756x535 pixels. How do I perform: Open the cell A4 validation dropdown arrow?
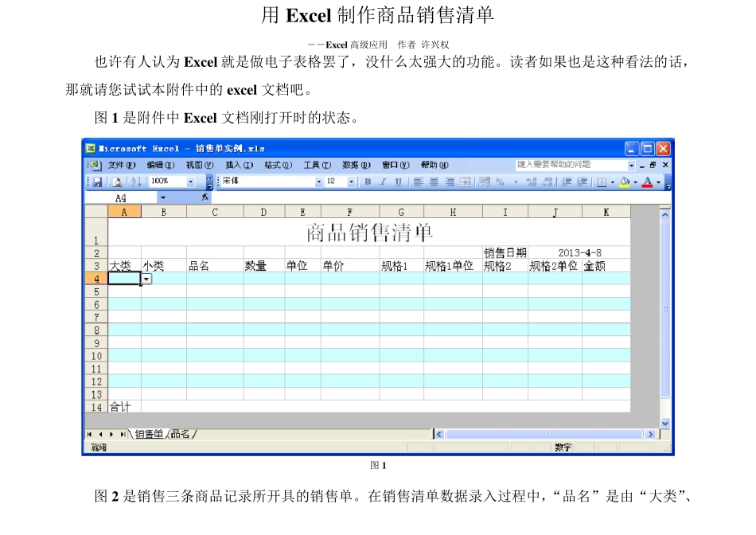point(146,279)
